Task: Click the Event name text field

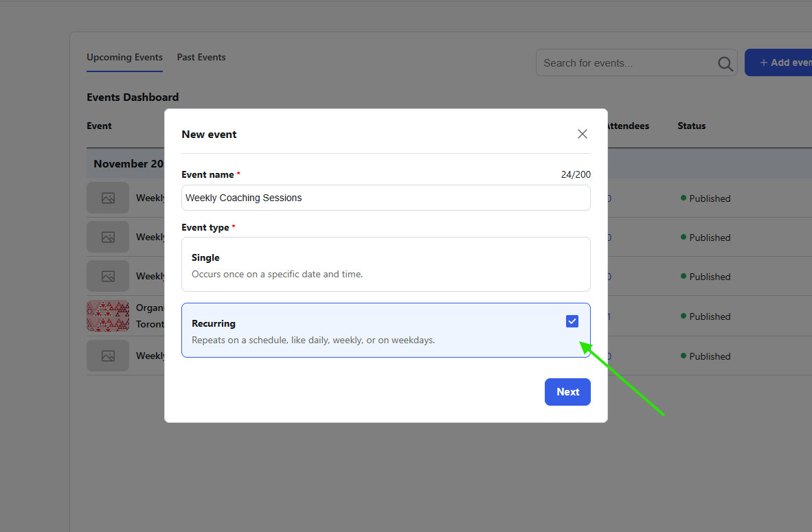Action: pos(385,198)
